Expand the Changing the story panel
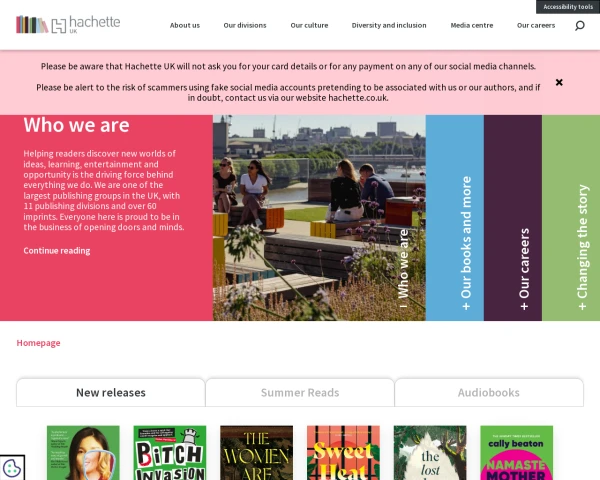 582,247
